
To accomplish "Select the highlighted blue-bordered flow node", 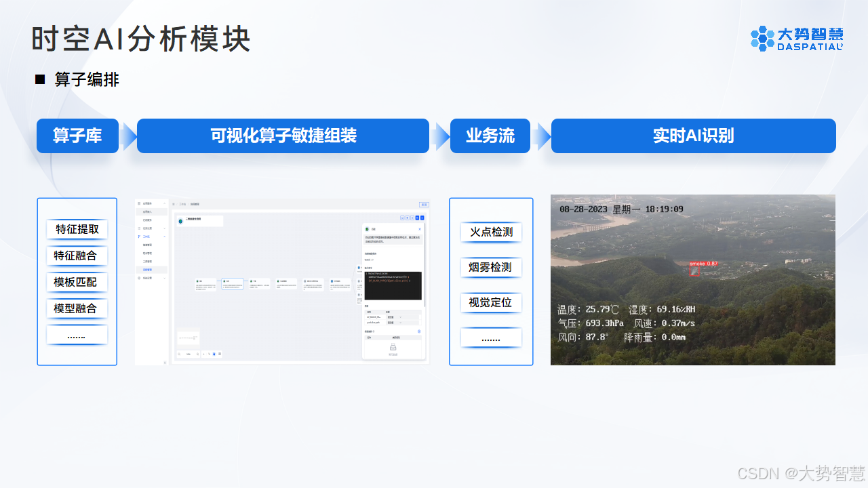I will click(x=233, y=284).
